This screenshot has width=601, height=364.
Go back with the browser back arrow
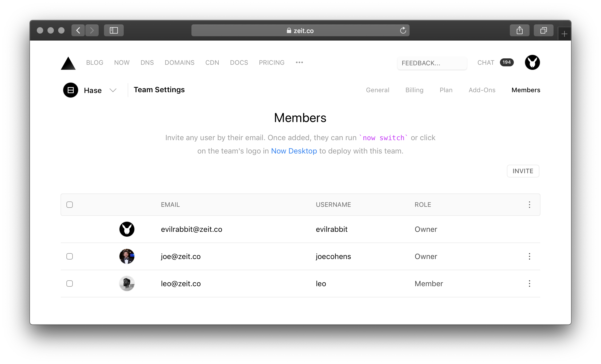78,30
